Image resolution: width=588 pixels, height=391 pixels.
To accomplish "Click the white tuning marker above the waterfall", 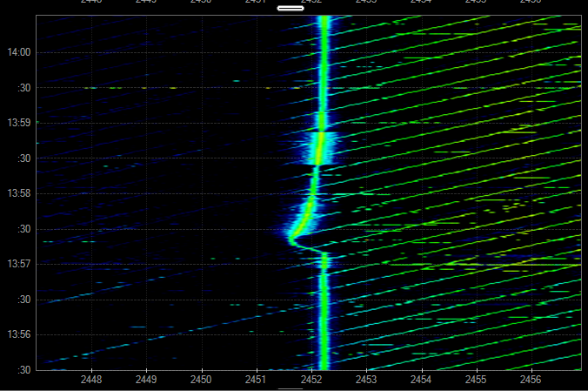I will tap(291, 8).
